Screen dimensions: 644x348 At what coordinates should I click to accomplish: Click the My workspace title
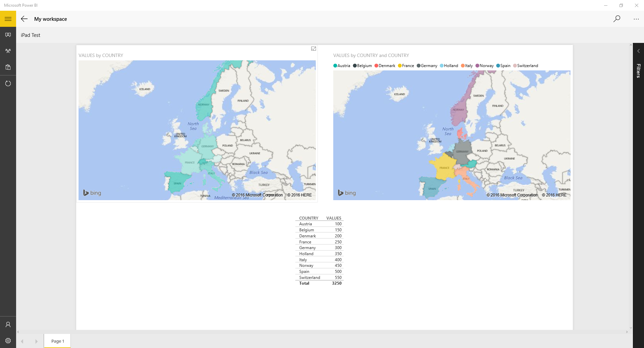50,19
